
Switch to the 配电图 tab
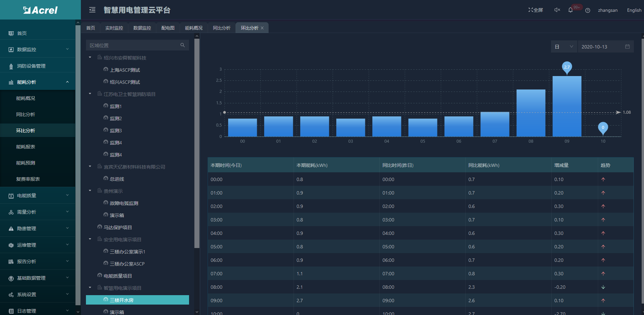pyautogui.click(x=168, y=28)
